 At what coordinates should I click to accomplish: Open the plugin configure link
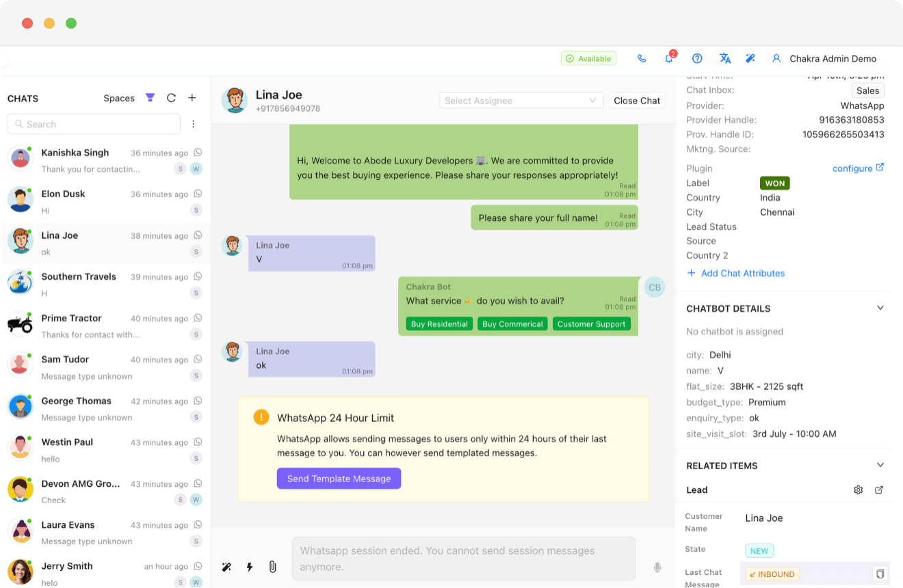tap(858, 168)
